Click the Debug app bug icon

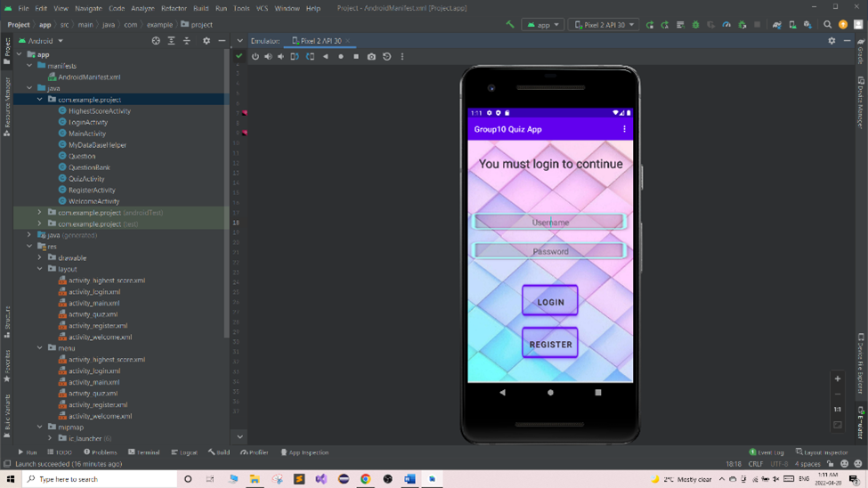pyautogui.click(x=696, y=25)
